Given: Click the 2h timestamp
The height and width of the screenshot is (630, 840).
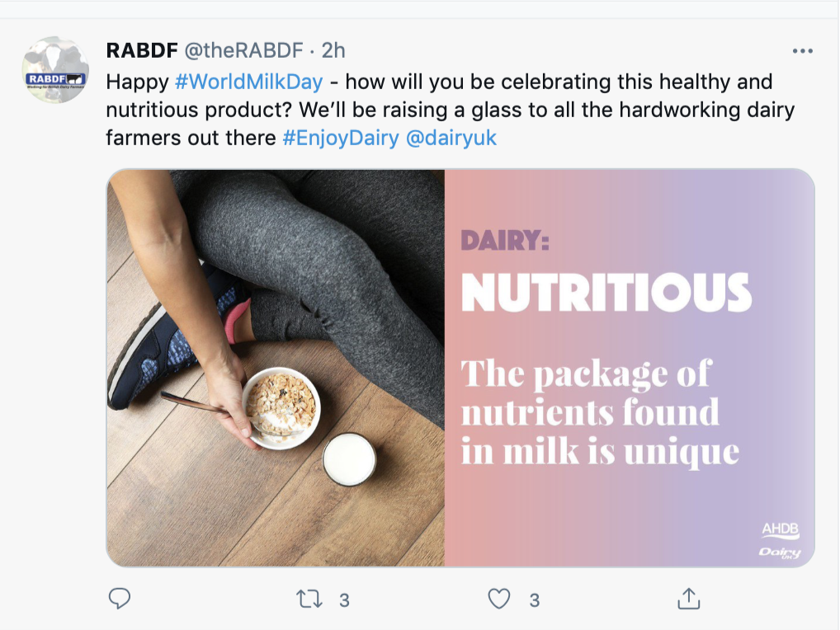Looking at the screenshot, I should tap(333, 51).
